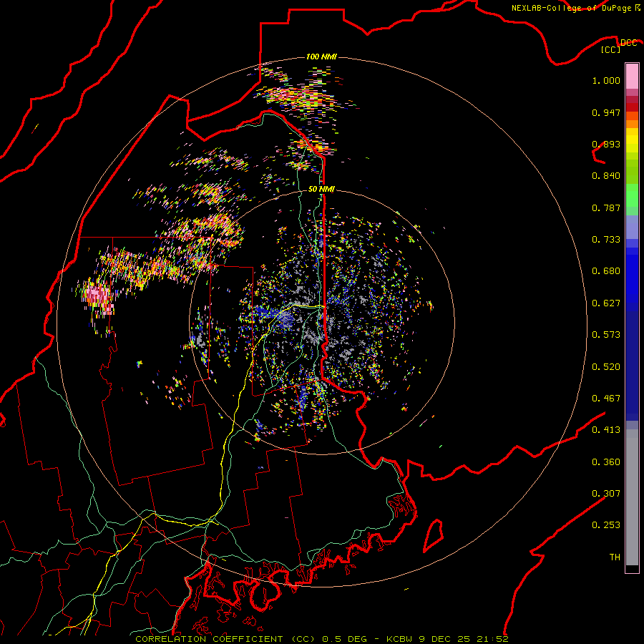Click the 50 NMI range ring label
This screenshot has height=644, width=644.
[x=321, y=189]
